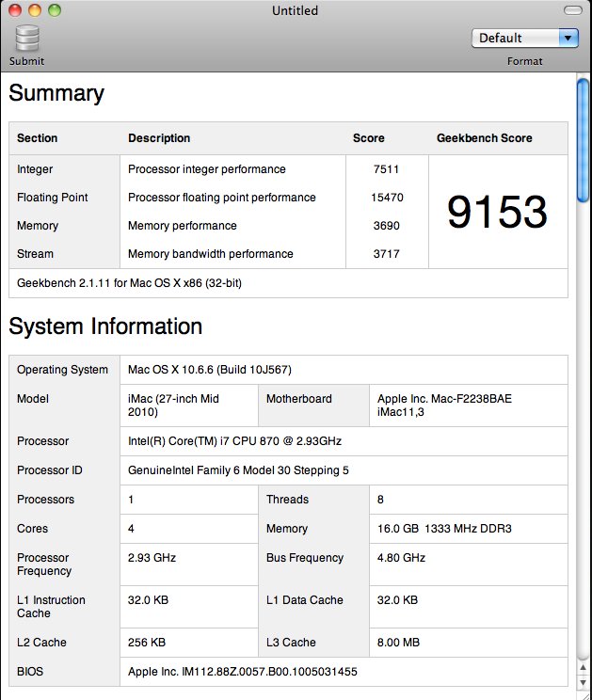This screenshot has width=592, height=700.
Task: Click the red close window button
Action: pyautogui.click(x=15, y=10)
